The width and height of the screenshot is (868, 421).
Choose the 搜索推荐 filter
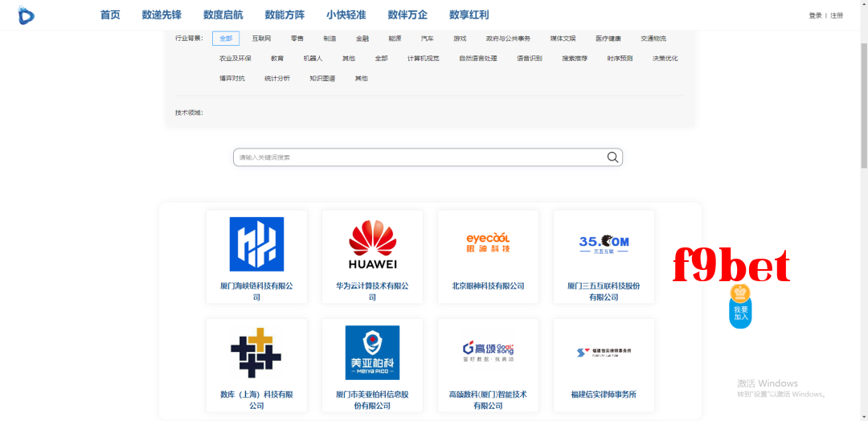tap(575, 58)
